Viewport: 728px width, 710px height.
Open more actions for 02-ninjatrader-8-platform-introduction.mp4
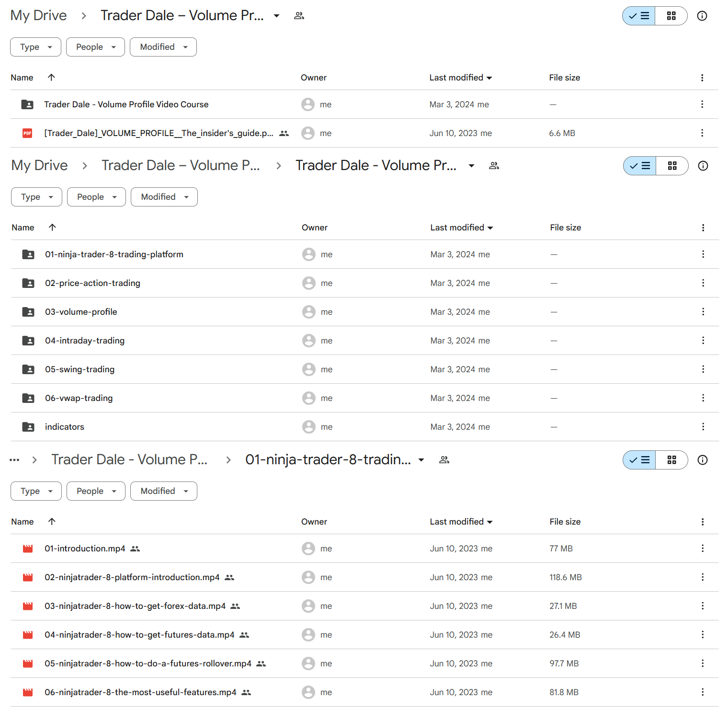(x=703, y=577)
